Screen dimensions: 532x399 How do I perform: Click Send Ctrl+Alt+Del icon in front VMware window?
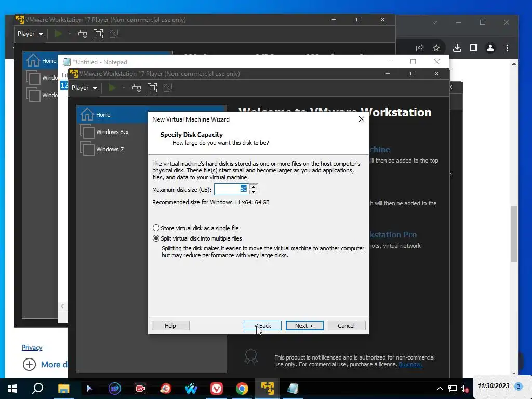[x=137, y=88]
